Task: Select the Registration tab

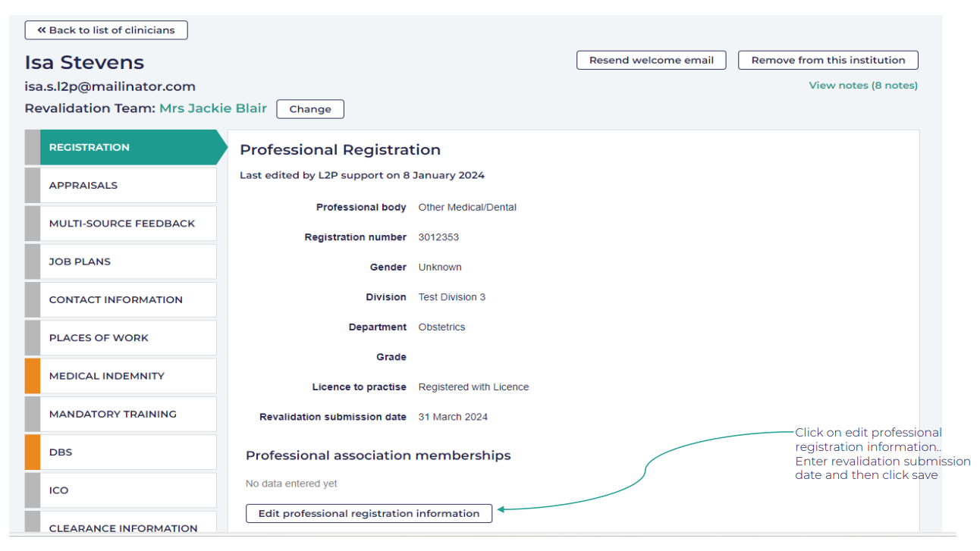Action: (x=121, y=148)
